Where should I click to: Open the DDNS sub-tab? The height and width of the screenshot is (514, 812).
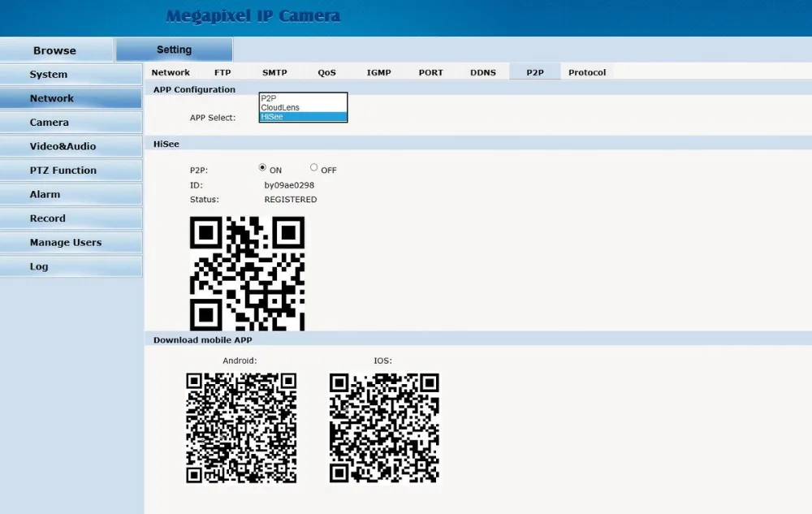pyautogui.click(x=482, y=72)
